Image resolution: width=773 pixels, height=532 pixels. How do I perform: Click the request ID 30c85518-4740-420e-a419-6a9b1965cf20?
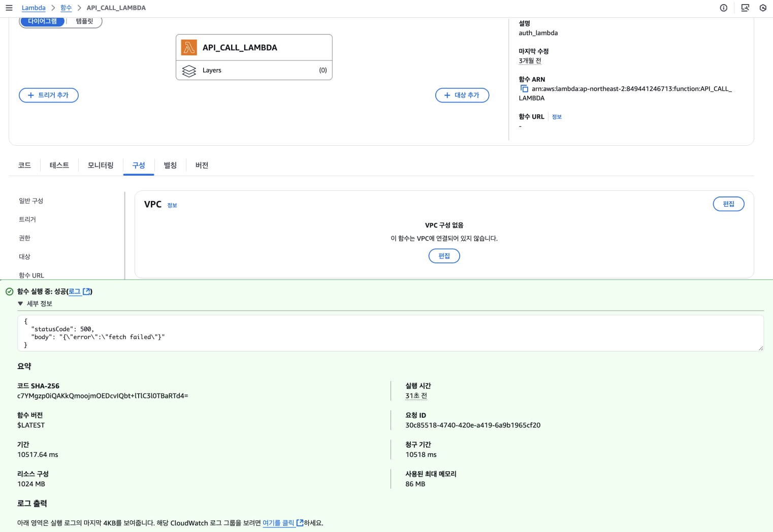pos(473,425)
